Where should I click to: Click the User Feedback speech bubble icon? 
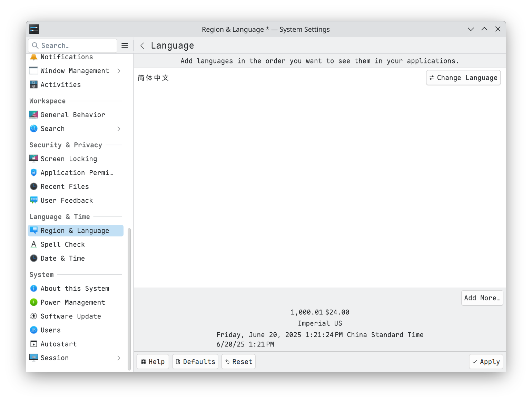[33, 200]
